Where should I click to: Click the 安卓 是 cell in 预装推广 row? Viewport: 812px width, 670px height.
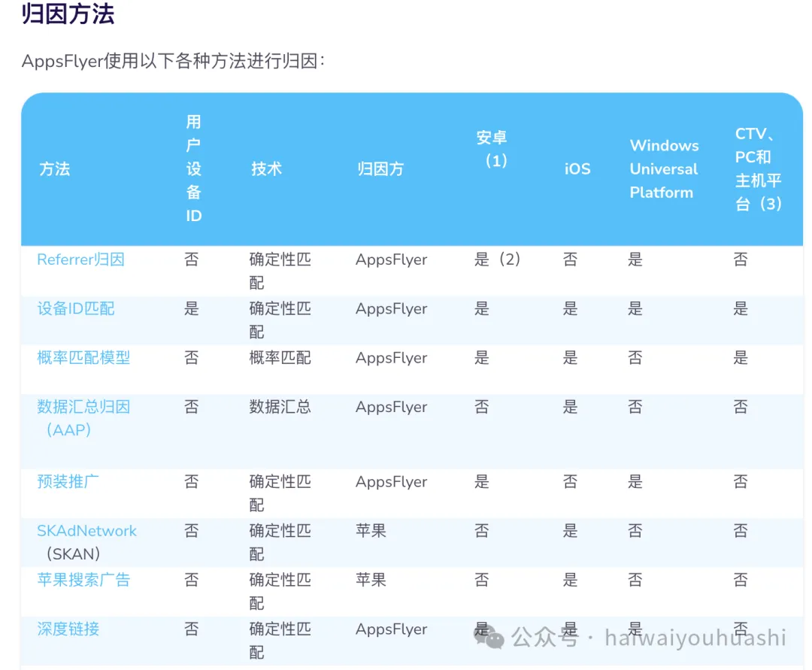click(482, 481)
